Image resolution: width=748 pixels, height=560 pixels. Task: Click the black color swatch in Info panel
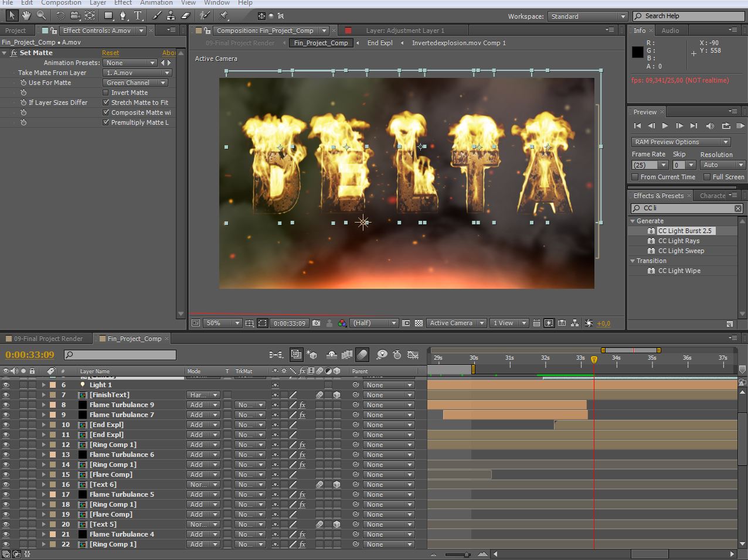point(637,52)
